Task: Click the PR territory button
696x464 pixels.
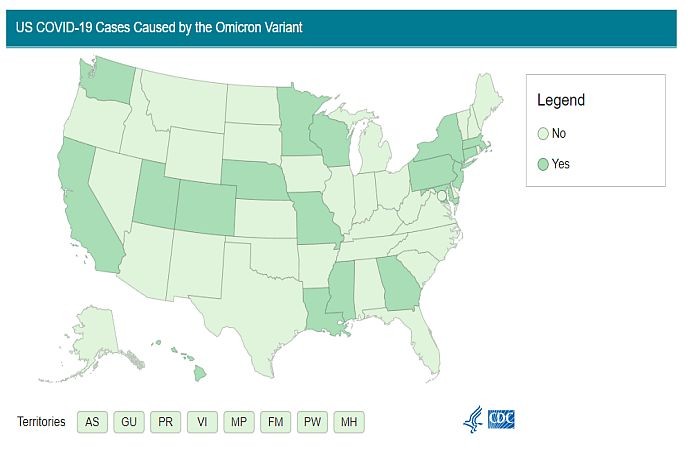Action: tap(165, 422)
